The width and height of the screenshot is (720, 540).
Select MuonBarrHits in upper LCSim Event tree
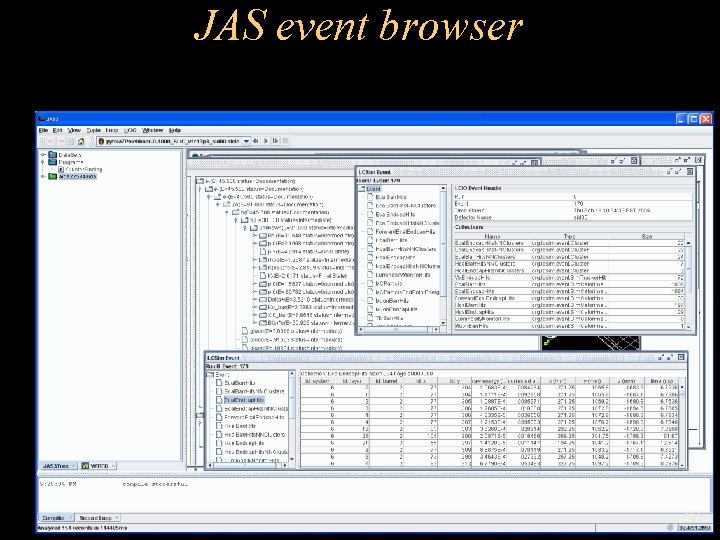[392, 301]
